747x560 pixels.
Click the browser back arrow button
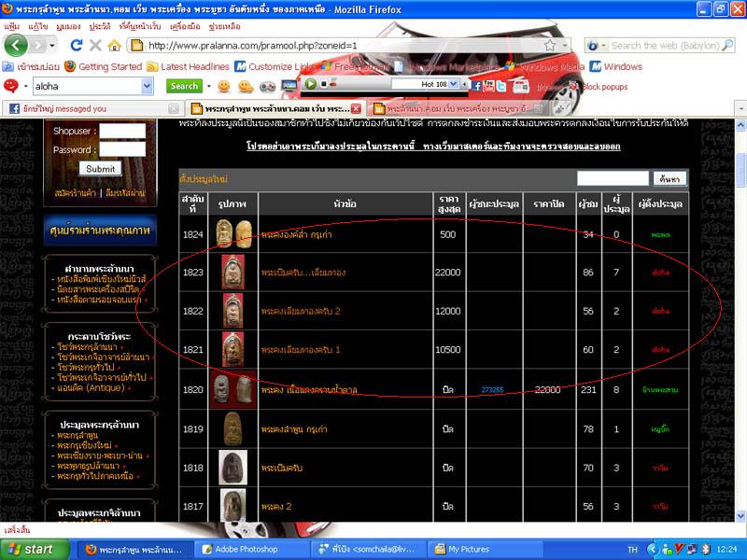click(x=18, y=45)
